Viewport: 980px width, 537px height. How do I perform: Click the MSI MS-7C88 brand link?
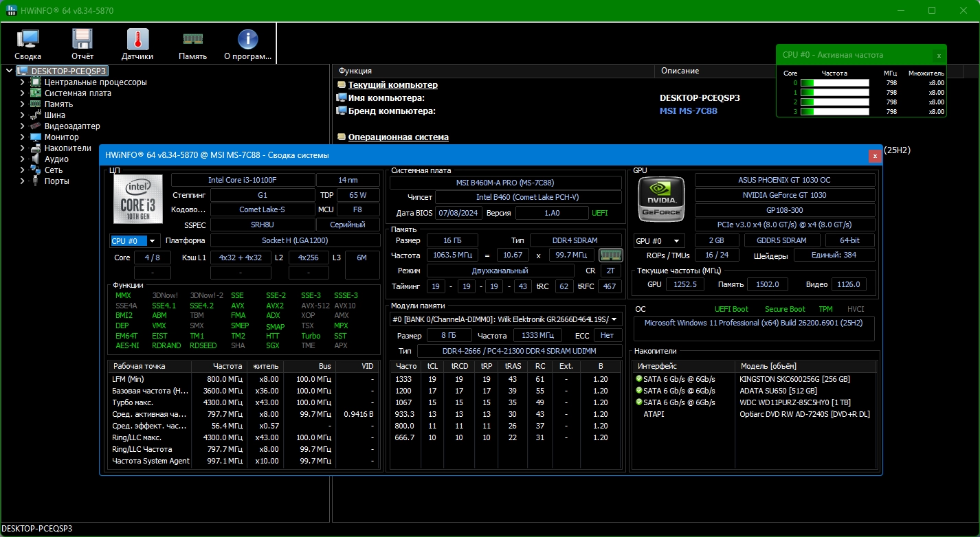[x=688, y=111]
